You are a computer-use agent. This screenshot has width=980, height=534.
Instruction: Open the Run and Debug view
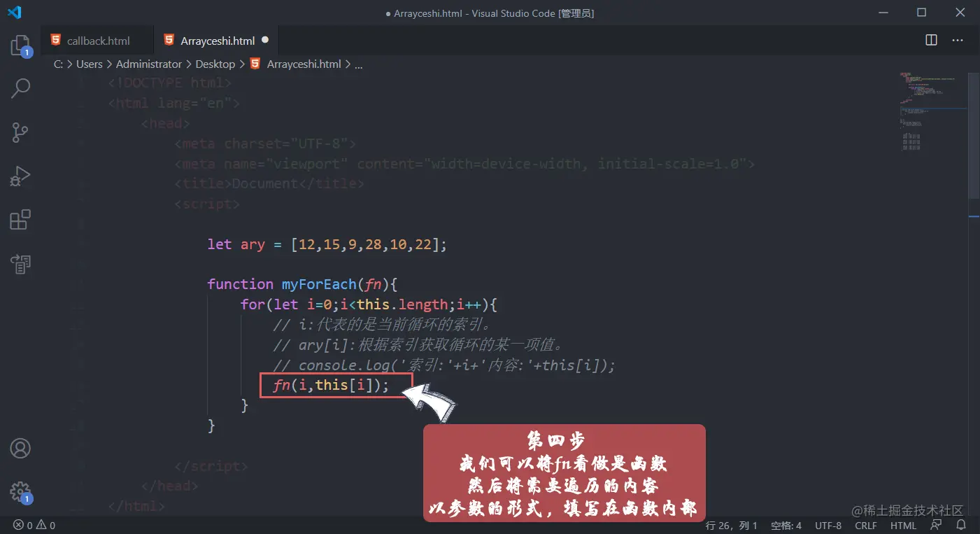[x=19, y=176]
